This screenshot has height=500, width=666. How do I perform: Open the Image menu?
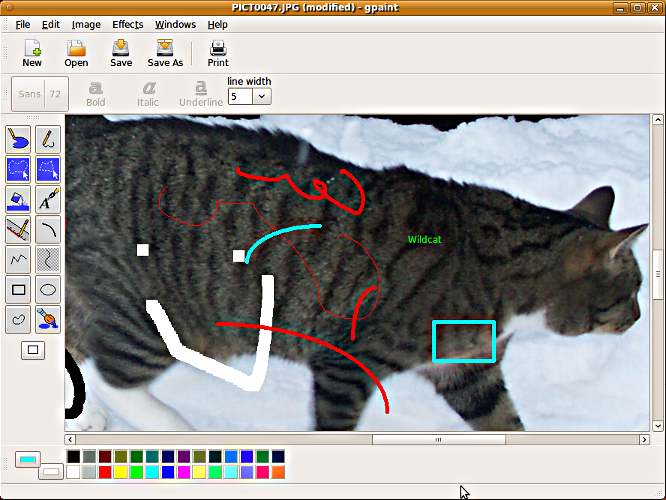[x=86, y=24]
